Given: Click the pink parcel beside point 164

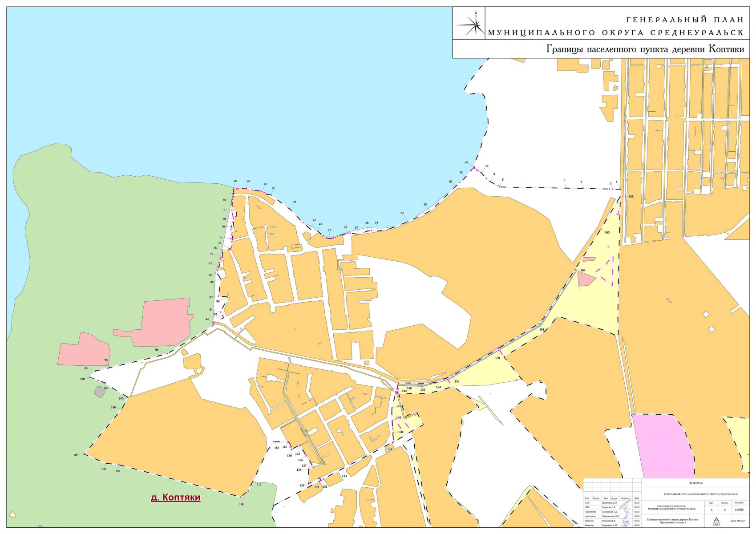Looking at the screenshot, I should coord(586,279).
